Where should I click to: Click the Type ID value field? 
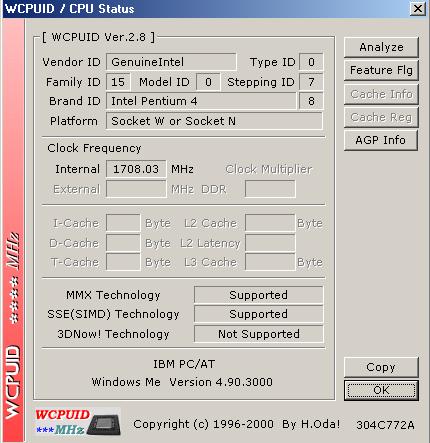coord(311,62)
